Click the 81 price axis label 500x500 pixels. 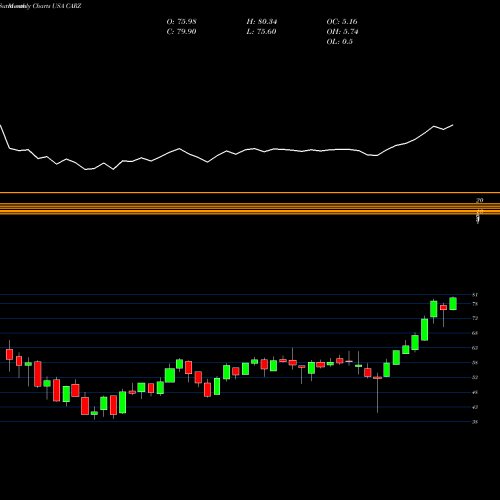tap(475, 295)
